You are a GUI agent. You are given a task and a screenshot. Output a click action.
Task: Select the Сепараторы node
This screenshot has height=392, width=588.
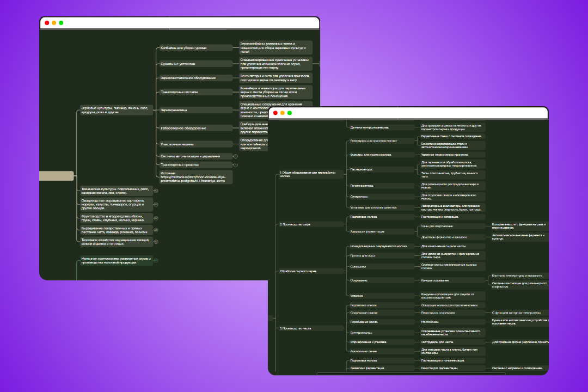381,197
